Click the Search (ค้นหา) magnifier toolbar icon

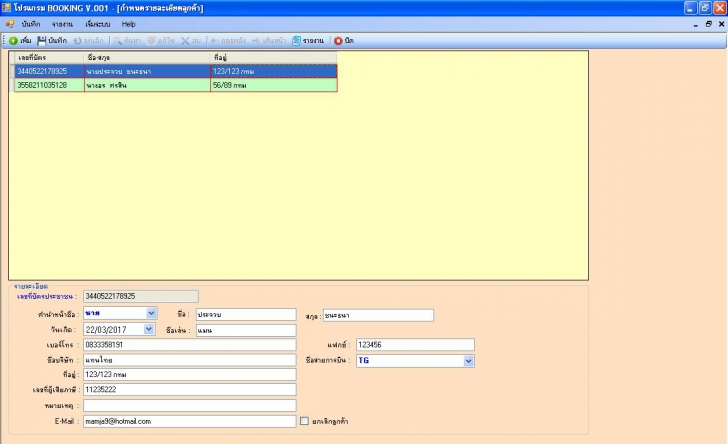(118, 41)
